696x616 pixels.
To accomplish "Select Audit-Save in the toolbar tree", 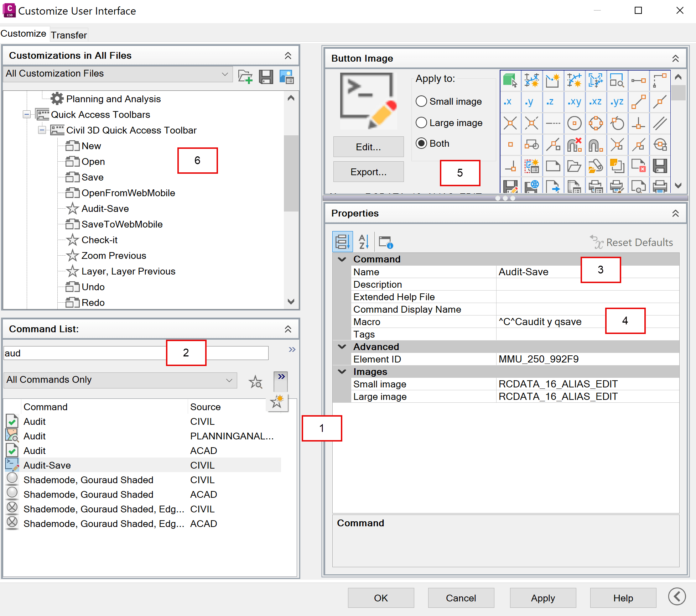I will click(97, 209).
